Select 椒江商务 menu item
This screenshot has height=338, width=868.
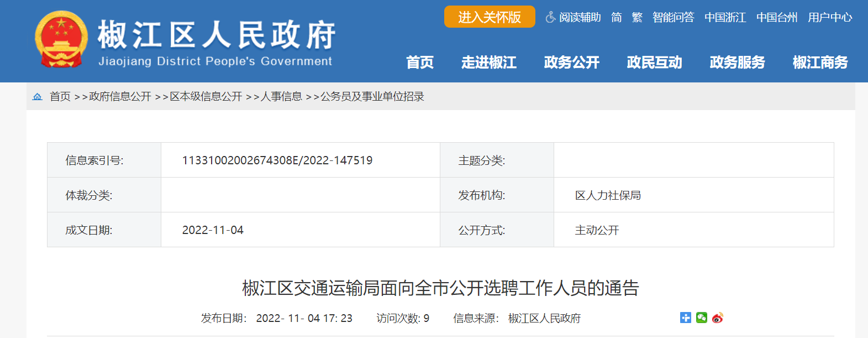(x=820, y=62)
